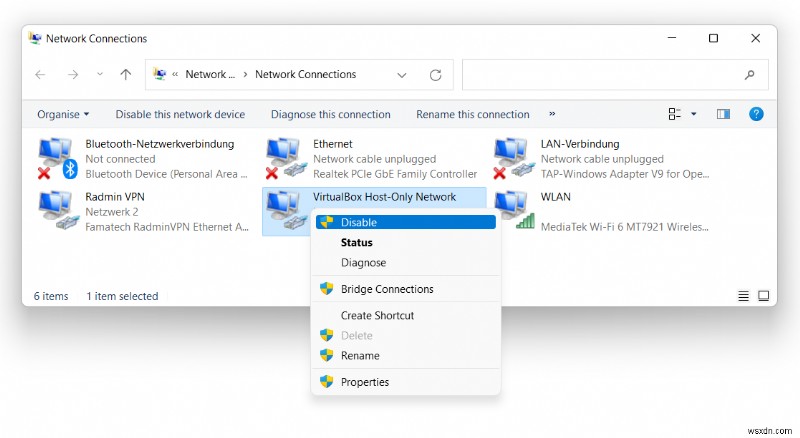Show more toolbar commands chevron

click(552, 114)
